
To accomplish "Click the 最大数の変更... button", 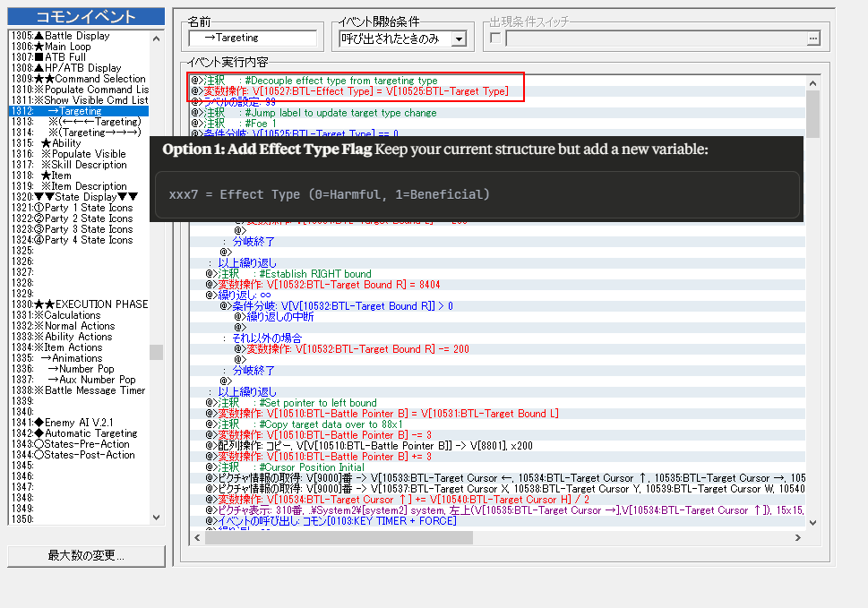I will click(x=86, y=555).
